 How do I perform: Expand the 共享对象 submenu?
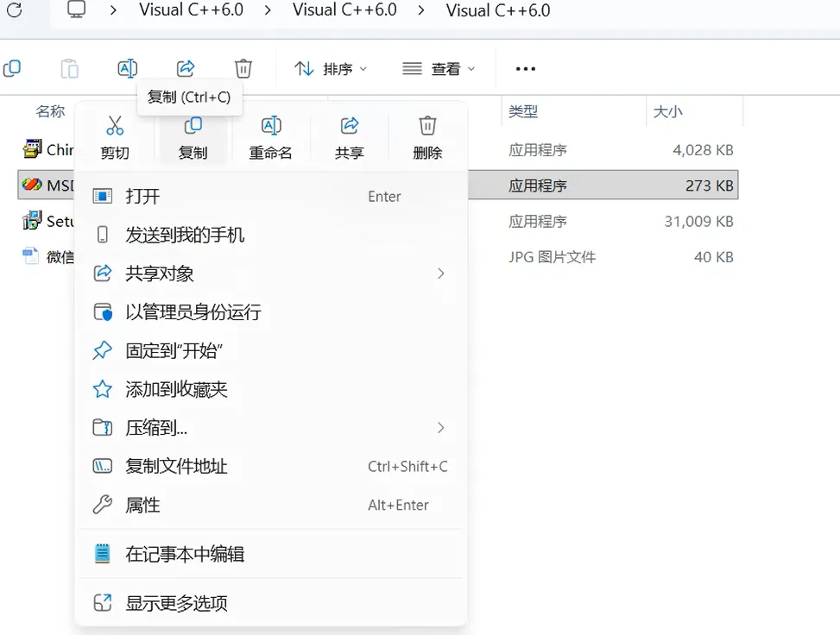(441, 273)
